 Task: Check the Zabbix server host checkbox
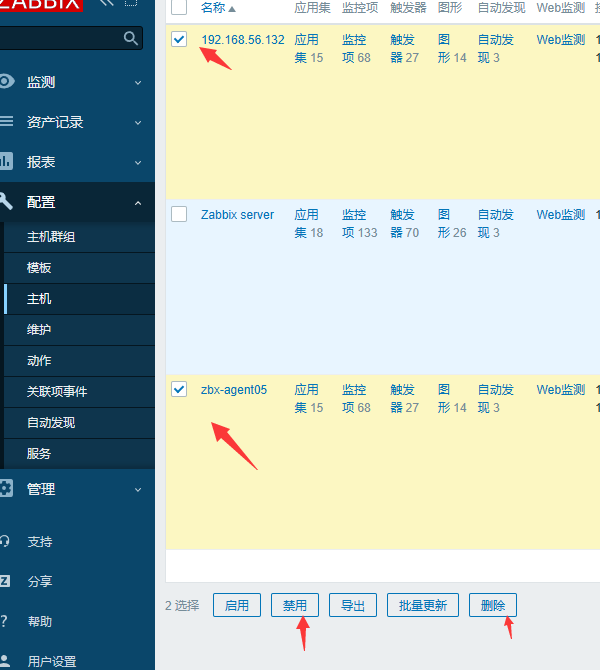179,214
